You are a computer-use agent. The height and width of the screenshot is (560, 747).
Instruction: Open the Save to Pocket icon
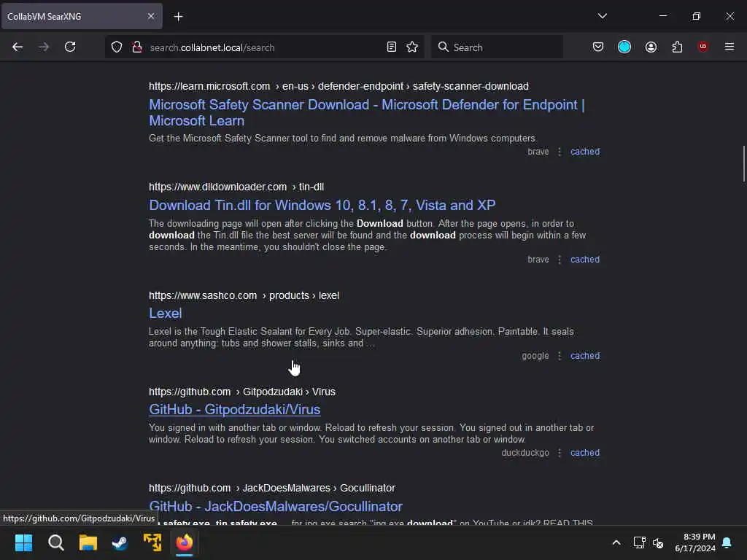(598, 47)
